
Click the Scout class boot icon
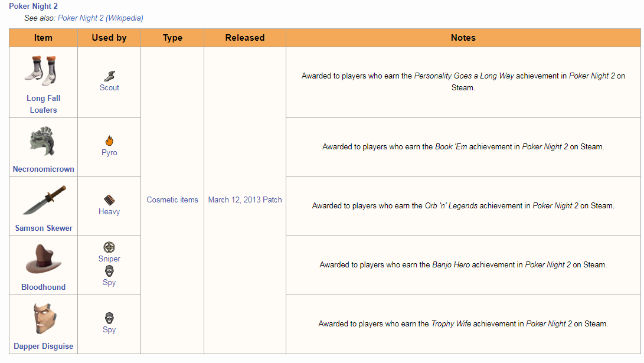(x=109, y=76)
